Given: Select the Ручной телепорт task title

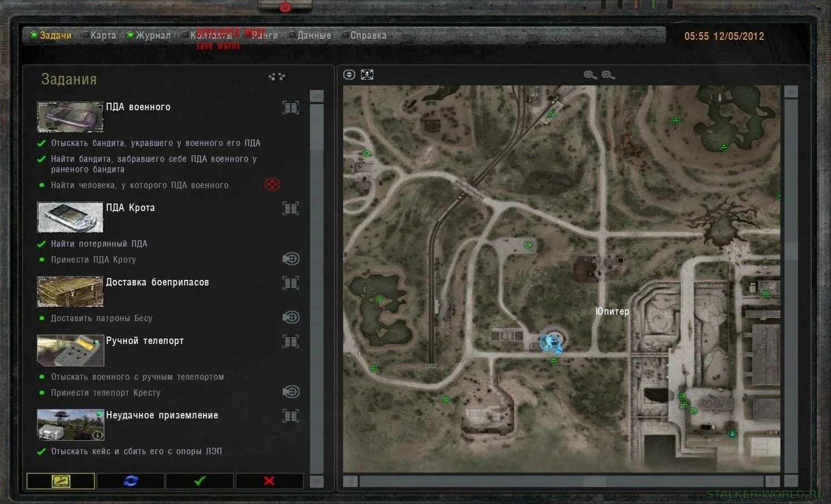Looking at the screenshot, I should [x=145, y=340].
